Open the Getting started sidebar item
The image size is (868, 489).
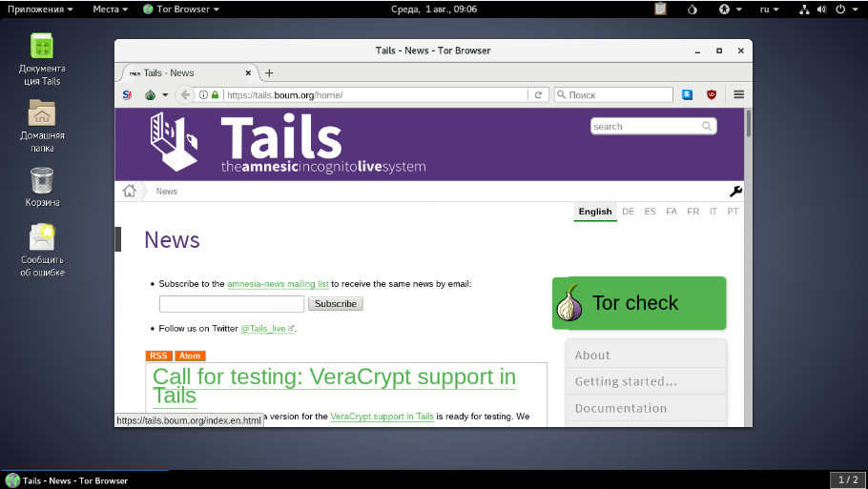646,381
